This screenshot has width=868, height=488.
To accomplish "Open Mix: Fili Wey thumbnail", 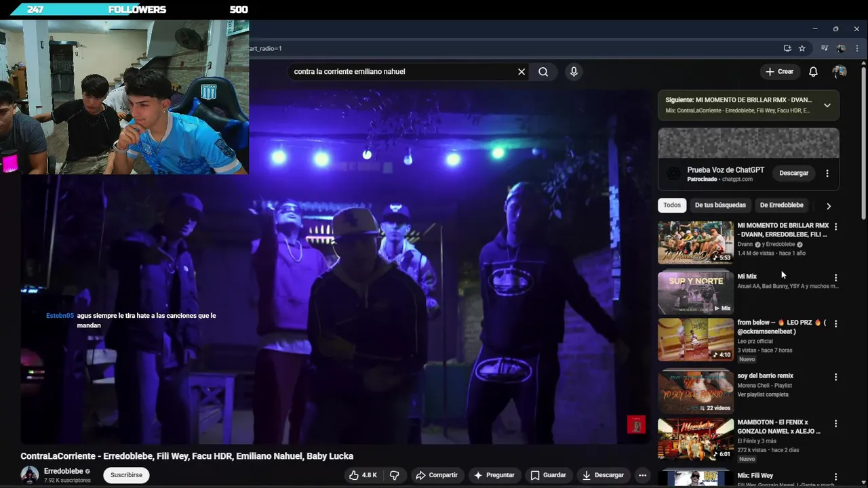I will tap(696, 478).
